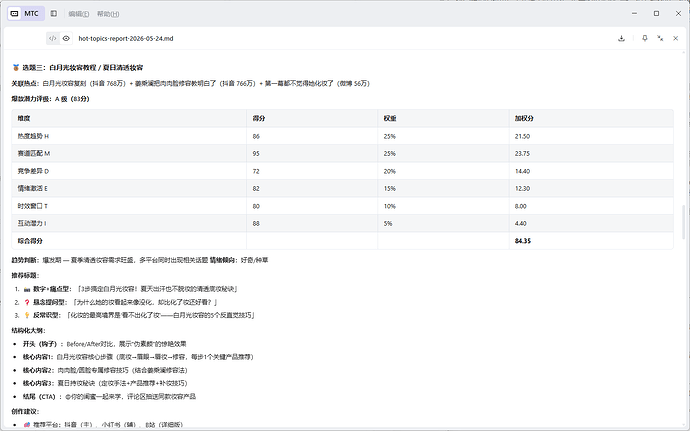Click heading 选题三：白月光妆容教程 / 夏日清透妆容

83,68
